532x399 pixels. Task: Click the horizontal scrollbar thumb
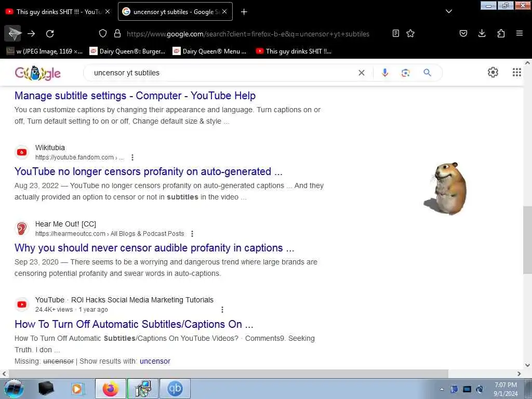tap(229, 374)
